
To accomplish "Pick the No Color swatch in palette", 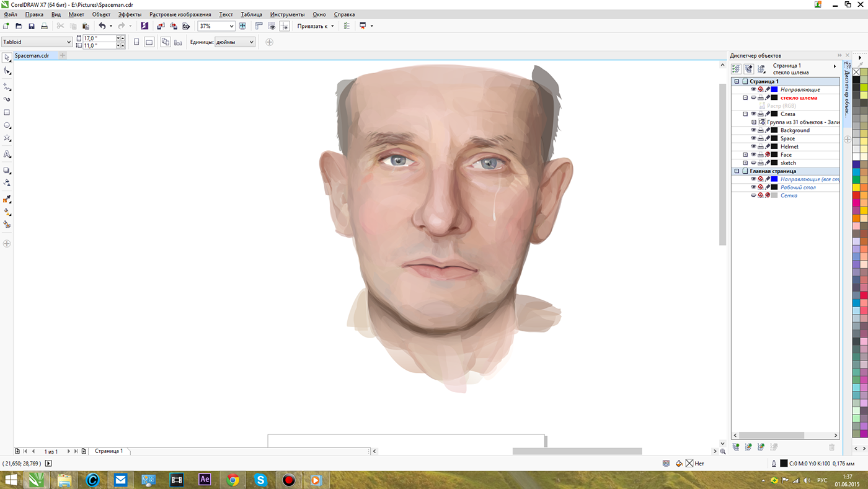I will (856, 72).
